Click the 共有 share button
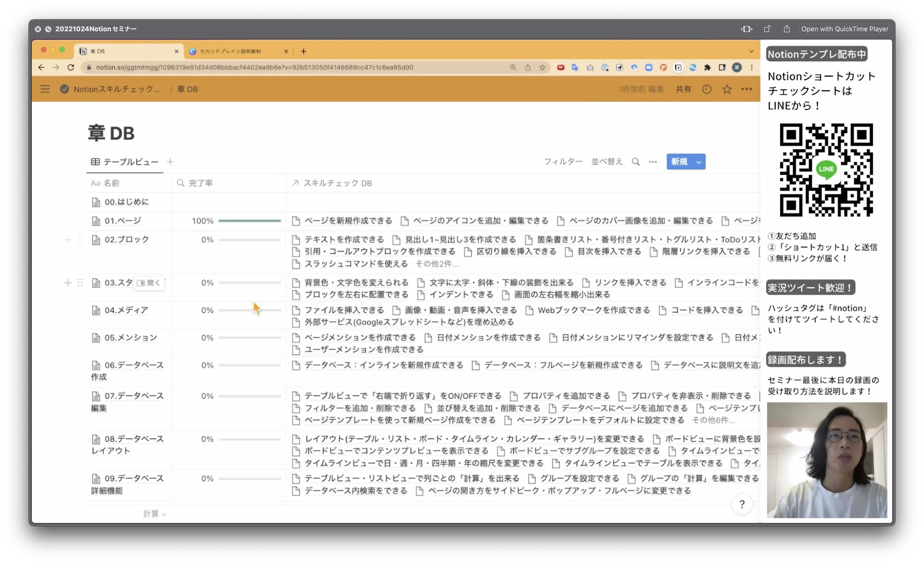The image size is (924, 564). click(683, 89)
